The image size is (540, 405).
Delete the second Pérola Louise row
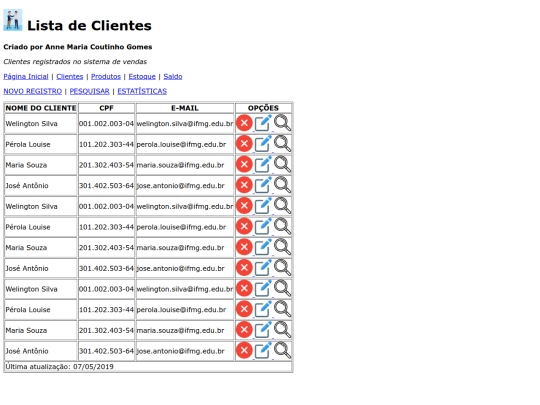(244, 226)
